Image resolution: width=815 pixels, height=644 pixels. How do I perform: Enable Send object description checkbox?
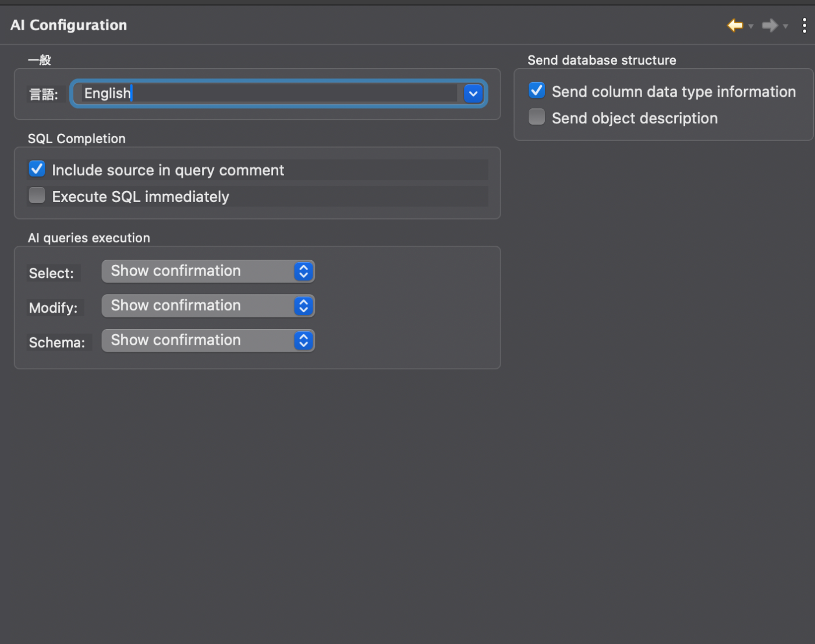(537, 117)
